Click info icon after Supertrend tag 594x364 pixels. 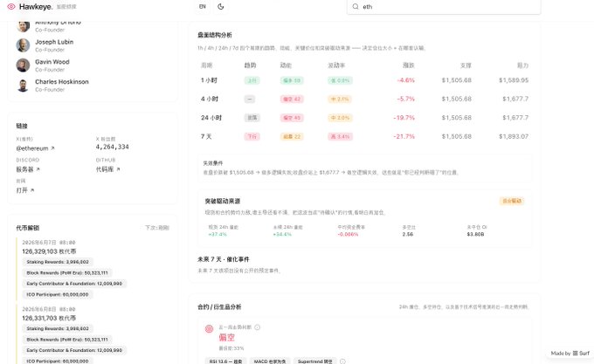point(342,361)
